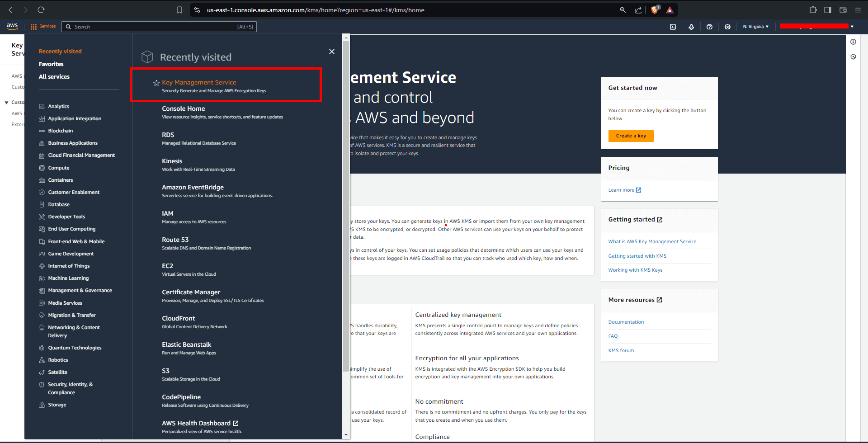Viewport: 868px width, 443px height.
Task: Open the Compute category
Action: click(x=59, y=168)
